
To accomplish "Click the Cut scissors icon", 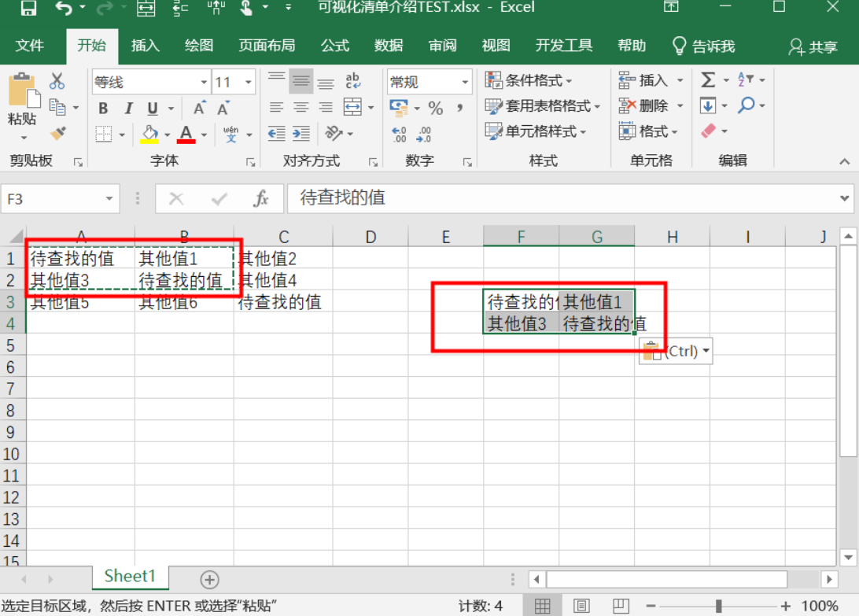I will click(57, 81).
